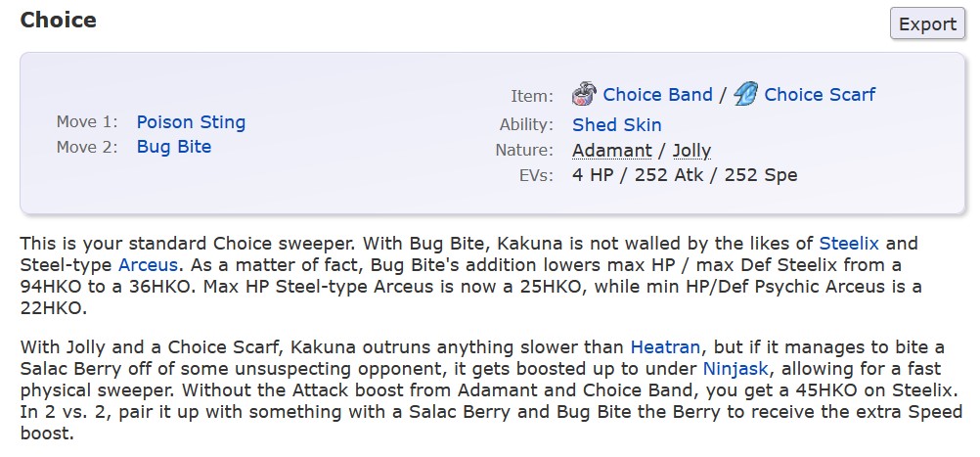Click the Item label
This screenshot has height=457, width=980.
[x=532, y=96]
